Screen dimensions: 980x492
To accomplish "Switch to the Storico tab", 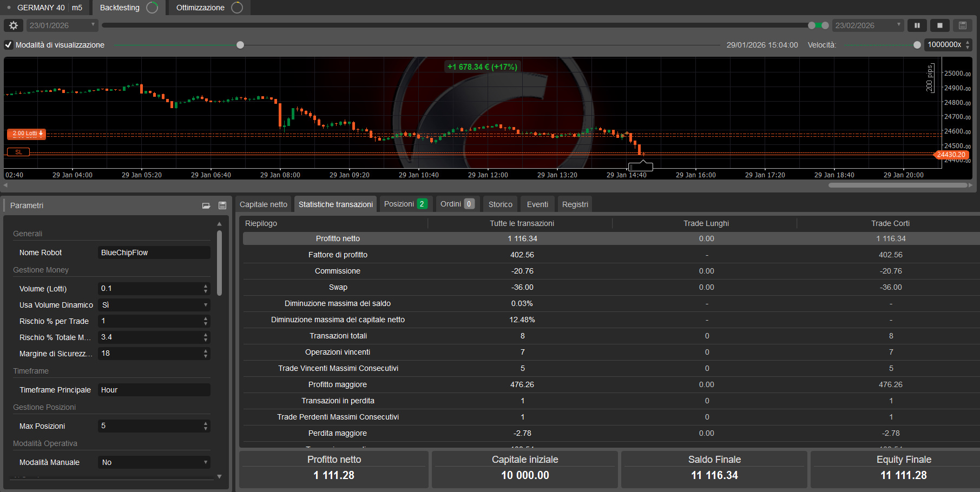I will coord(499,204).
